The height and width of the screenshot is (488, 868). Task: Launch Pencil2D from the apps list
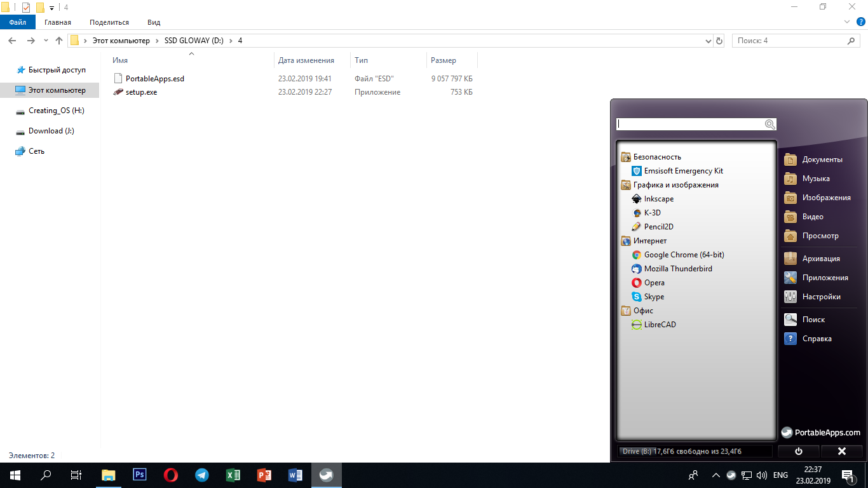(653, 227)
